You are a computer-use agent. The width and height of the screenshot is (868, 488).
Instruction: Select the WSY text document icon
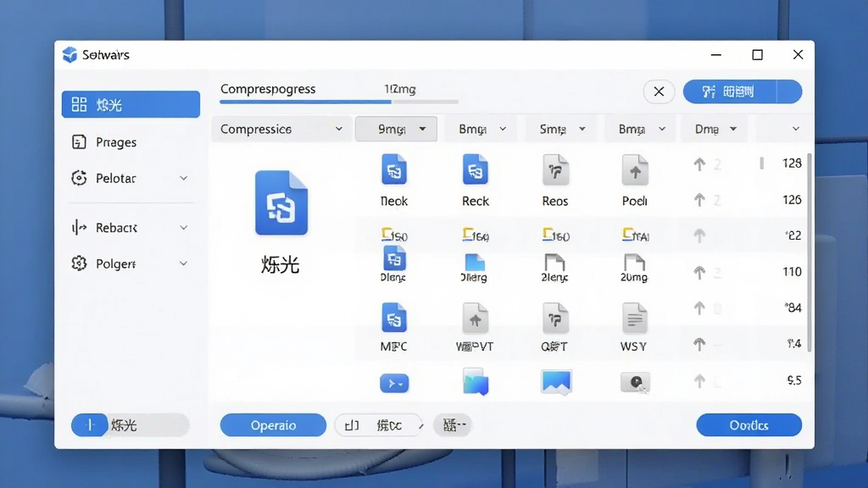click(x=634, y=319)
